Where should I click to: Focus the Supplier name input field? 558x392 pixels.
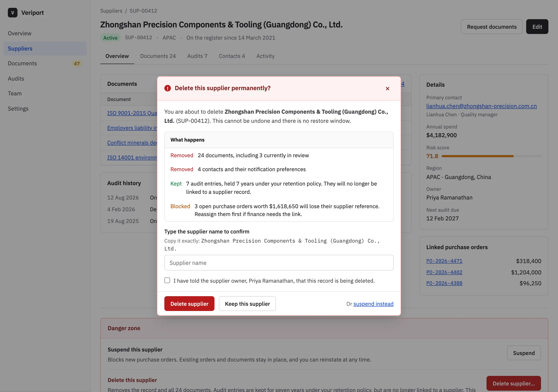279,263
